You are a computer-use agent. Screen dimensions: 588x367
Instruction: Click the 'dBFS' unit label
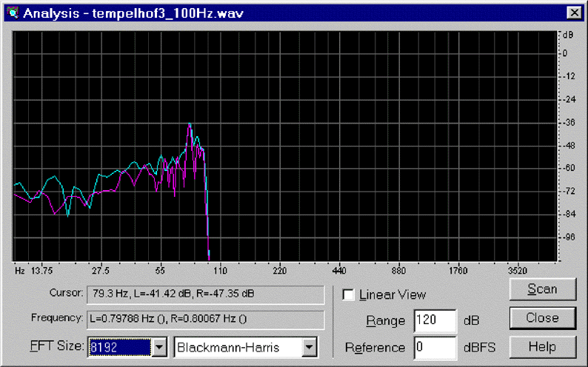pyautogui.click(x=479, y=348)
